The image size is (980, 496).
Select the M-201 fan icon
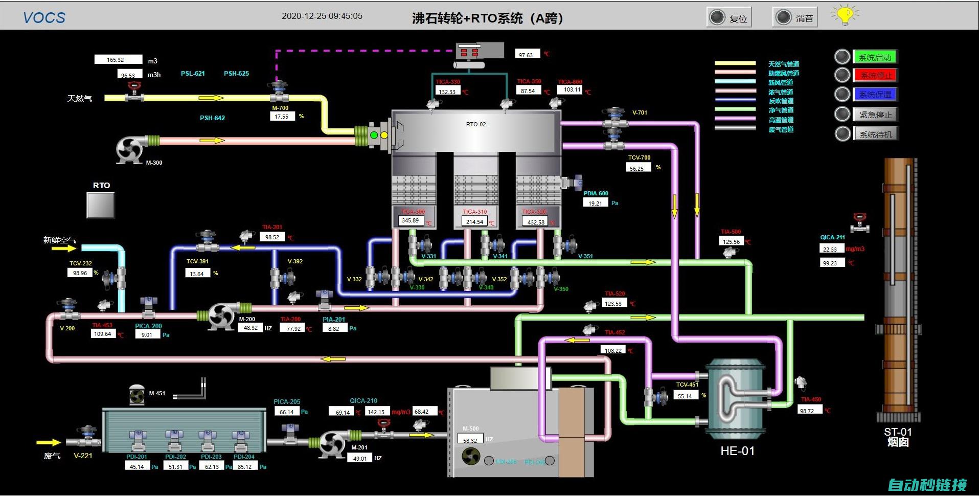click(x=332, y=444)
